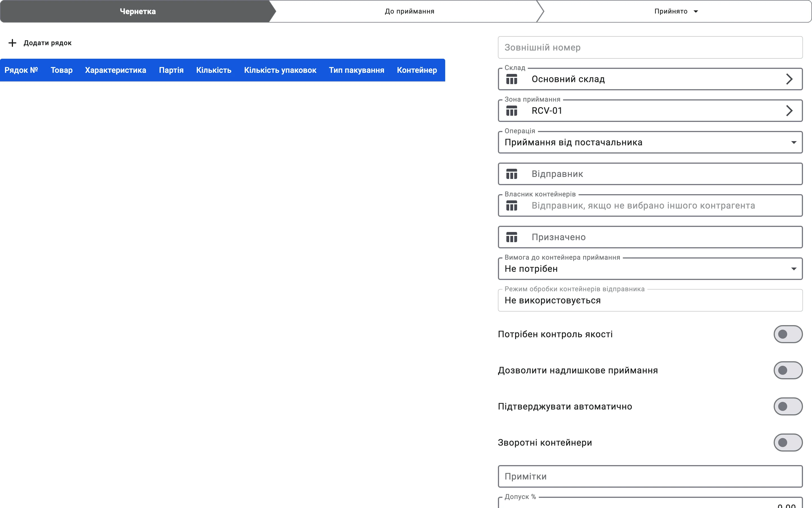
Task: Open the lookup icon in Зона приймання field
Action: click(511, 111)
